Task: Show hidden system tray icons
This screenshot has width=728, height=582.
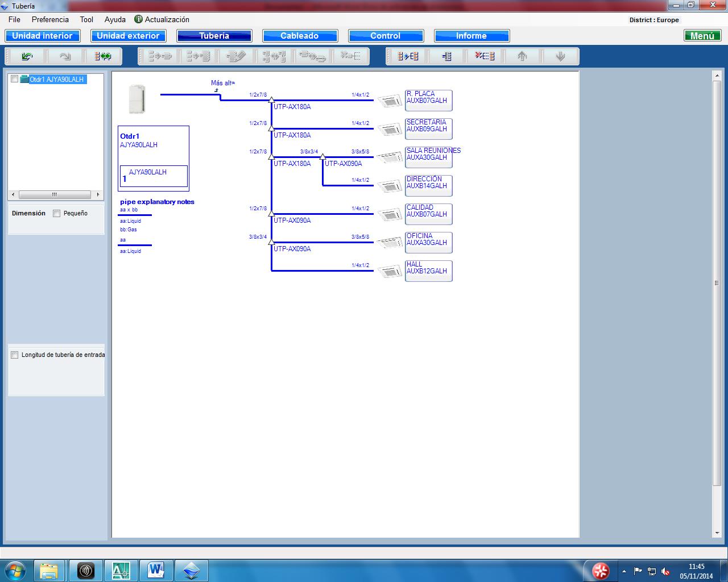Action: (624, 571)
